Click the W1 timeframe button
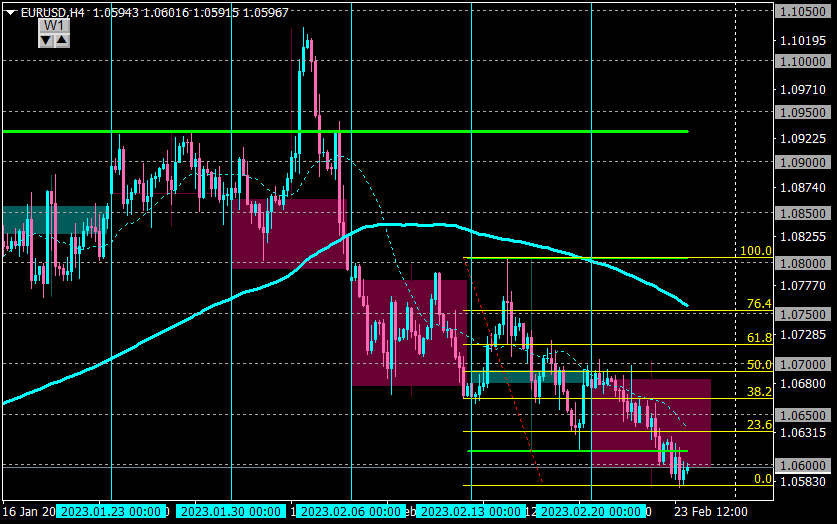Image resolution: width=837 pixels, height=524 pixels. [54, 26]
